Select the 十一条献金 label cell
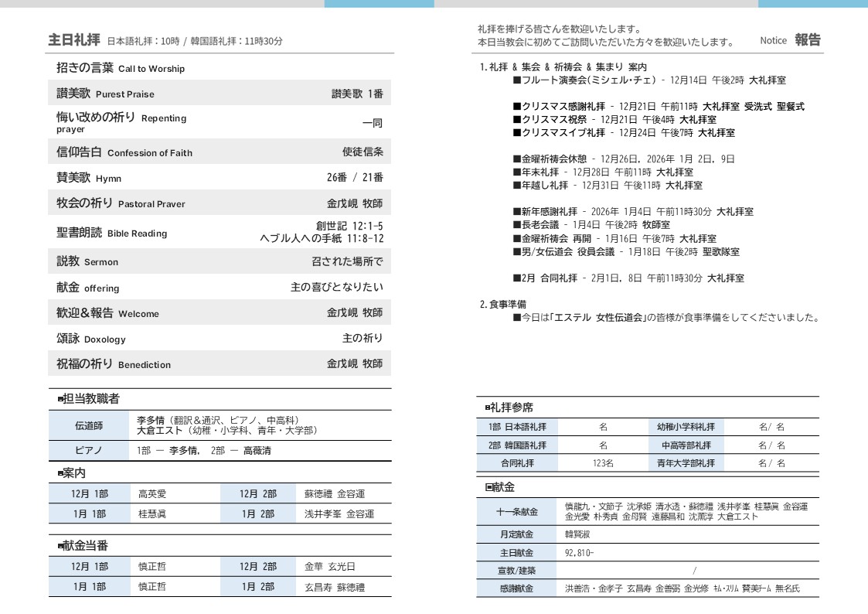This screenshot has width=868, height=614. (517, 512)
